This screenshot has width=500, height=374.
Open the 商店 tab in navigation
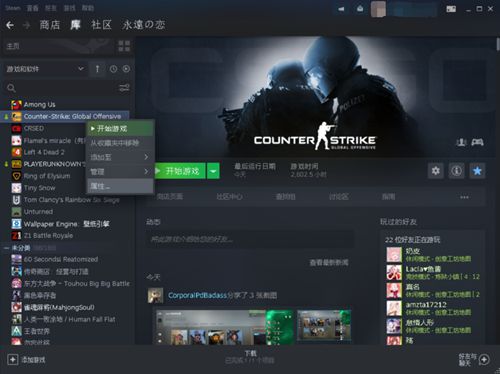click(50, 25)
